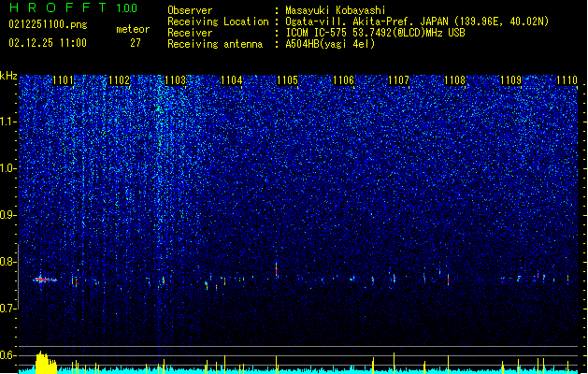Click frequency label 1.1

tap(8, 122)
